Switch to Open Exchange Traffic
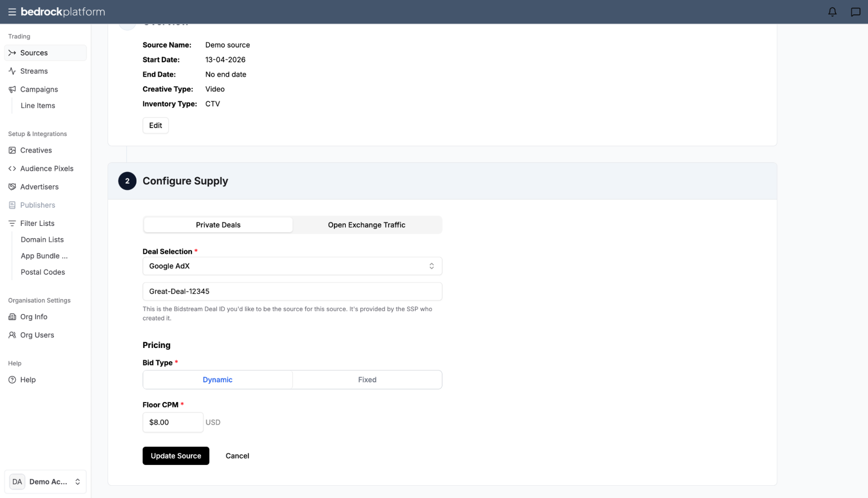Viewport: 868px width, 498px height. [367, 225]
